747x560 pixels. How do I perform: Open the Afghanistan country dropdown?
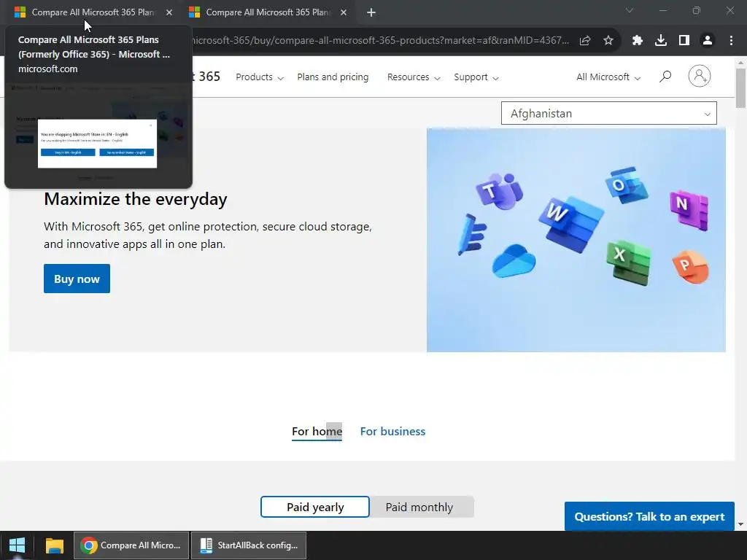(609, 113)
